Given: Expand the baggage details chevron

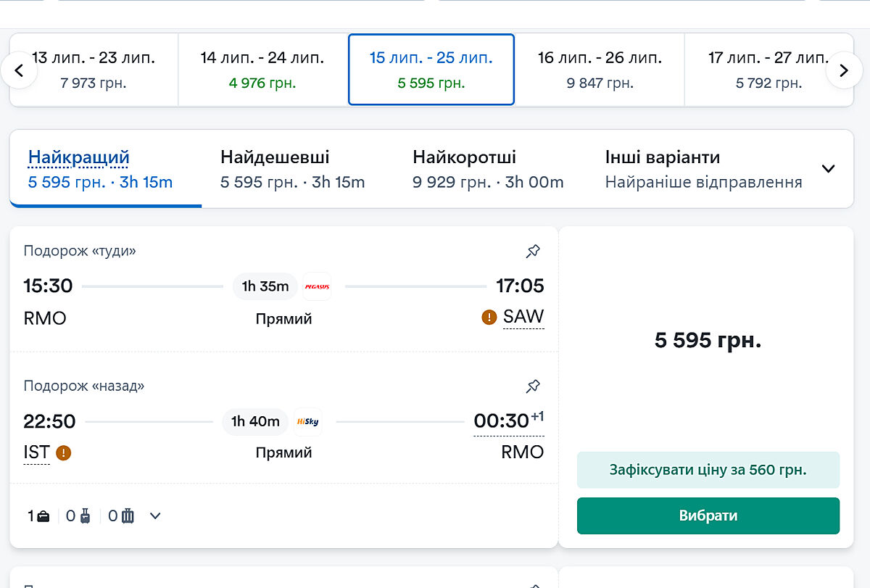Looking at the screenshot, I should (x=155, y=516).
